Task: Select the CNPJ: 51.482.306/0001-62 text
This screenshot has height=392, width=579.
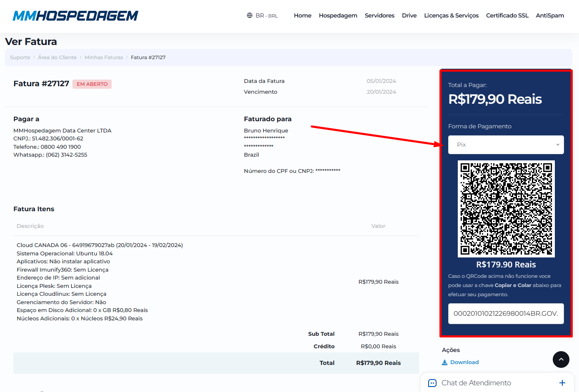Action: pos(48,139)
